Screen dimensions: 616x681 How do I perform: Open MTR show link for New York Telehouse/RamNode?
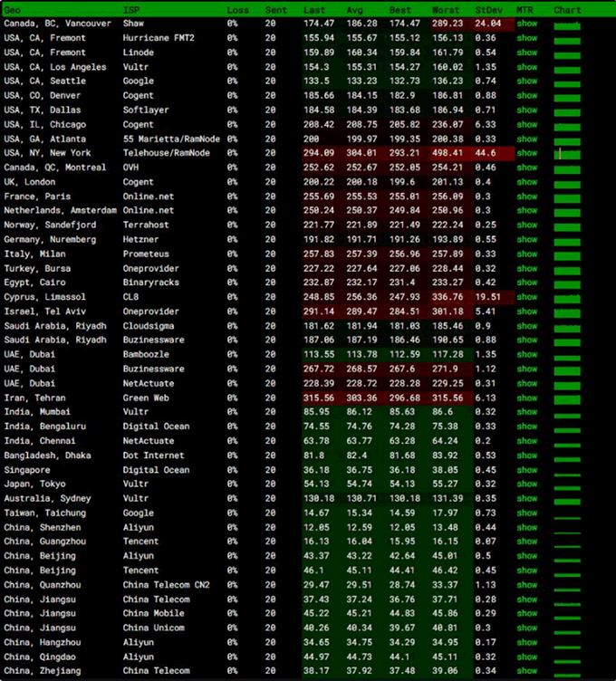(x=526, y=153)
